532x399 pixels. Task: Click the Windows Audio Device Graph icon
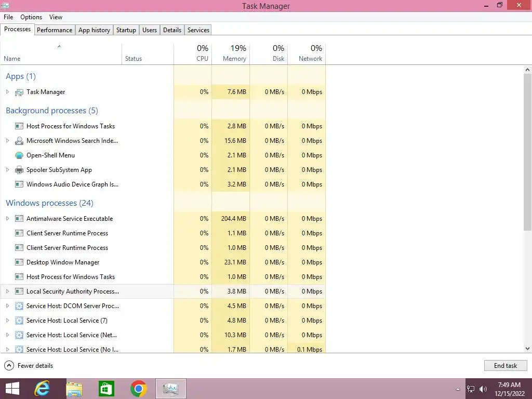[x=19, y=184]
